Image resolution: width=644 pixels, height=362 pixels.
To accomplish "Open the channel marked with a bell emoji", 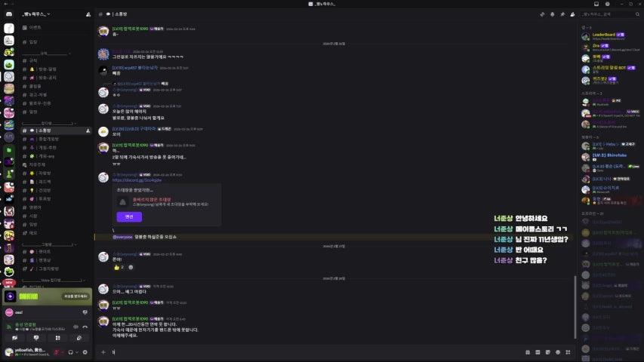I will [56, 69].
